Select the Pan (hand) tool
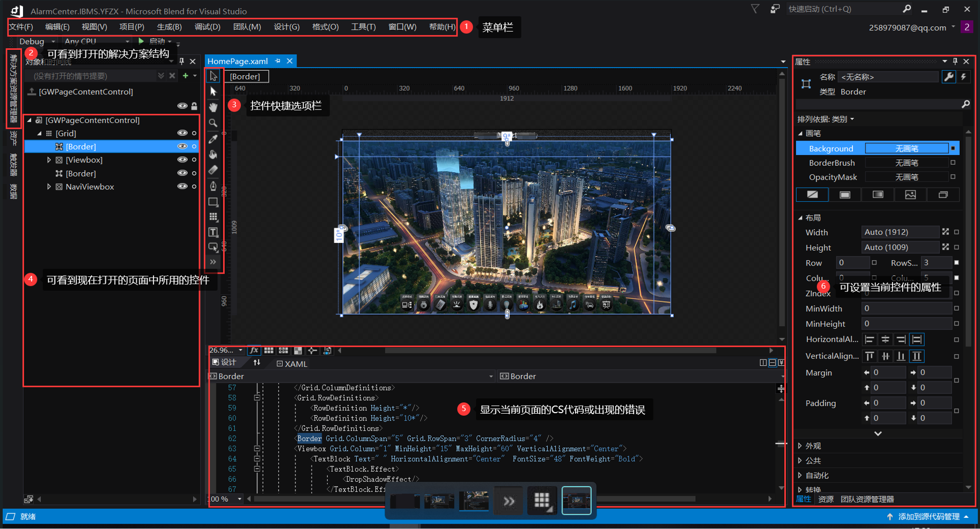The image size is (980, 529). point(213,107)
